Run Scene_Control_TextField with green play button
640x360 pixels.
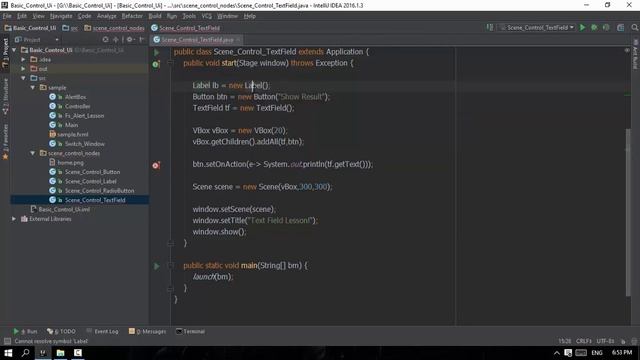tap(582, 27)
